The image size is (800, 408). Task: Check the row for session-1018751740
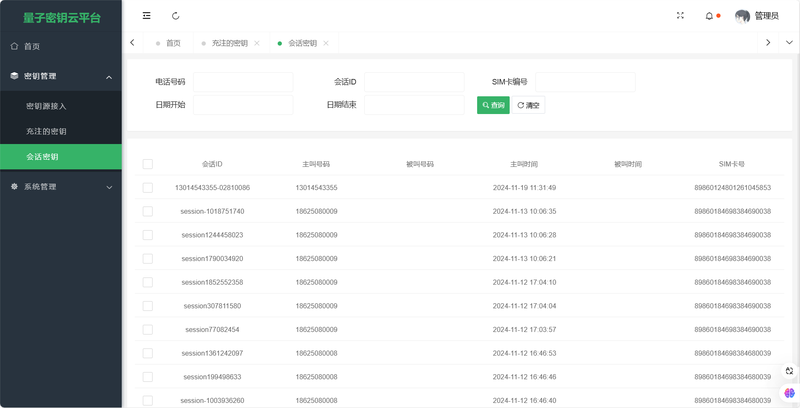coord(148,211)
